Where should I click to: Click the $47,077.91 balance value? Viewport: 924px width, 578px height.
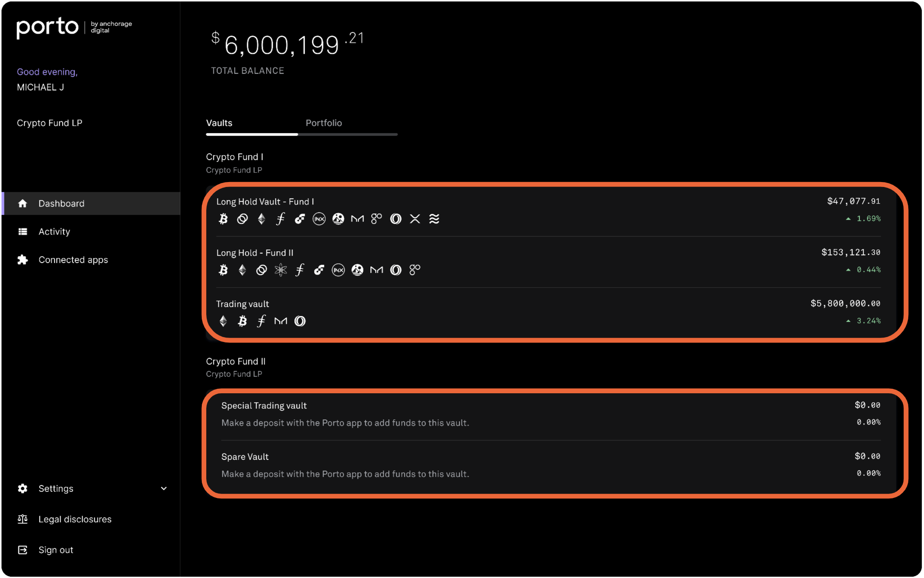[x=854, y=201]
